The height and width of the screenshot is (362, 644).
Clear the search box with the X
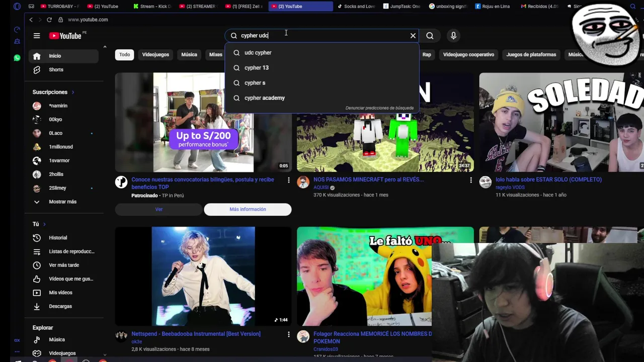pyautogui.click(x=413, y=36)
